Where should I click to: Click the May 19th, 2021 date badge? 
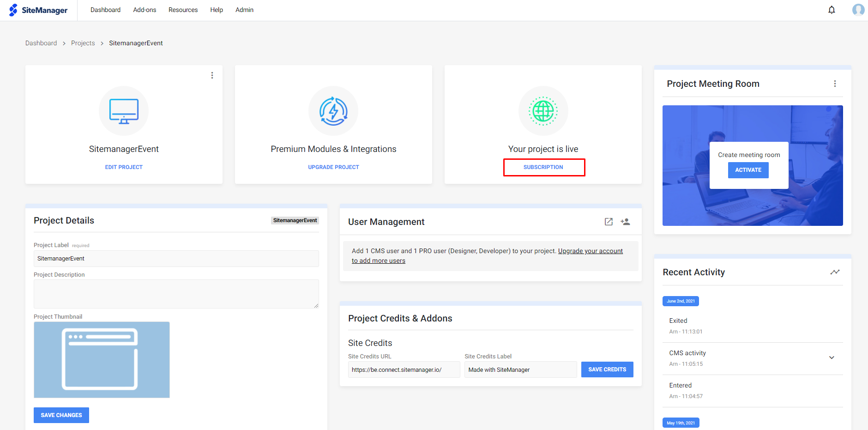pyautogui.click(x=681, y=423)
